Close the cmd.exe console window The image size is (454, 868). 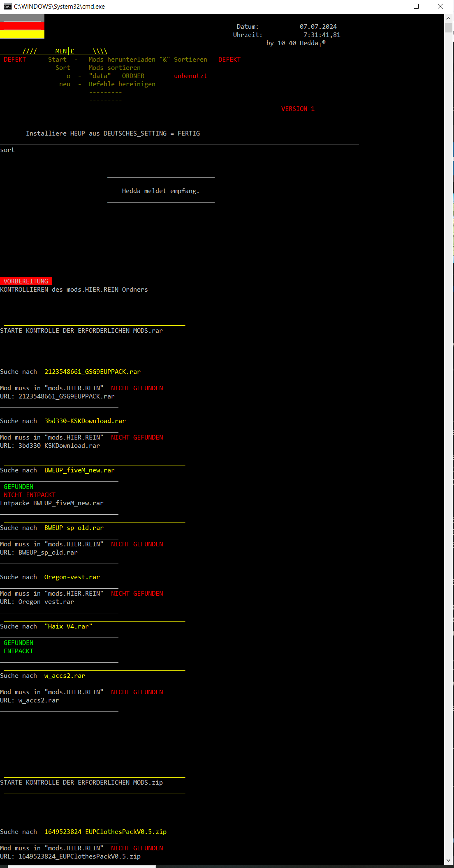click(x=440, y=6)
